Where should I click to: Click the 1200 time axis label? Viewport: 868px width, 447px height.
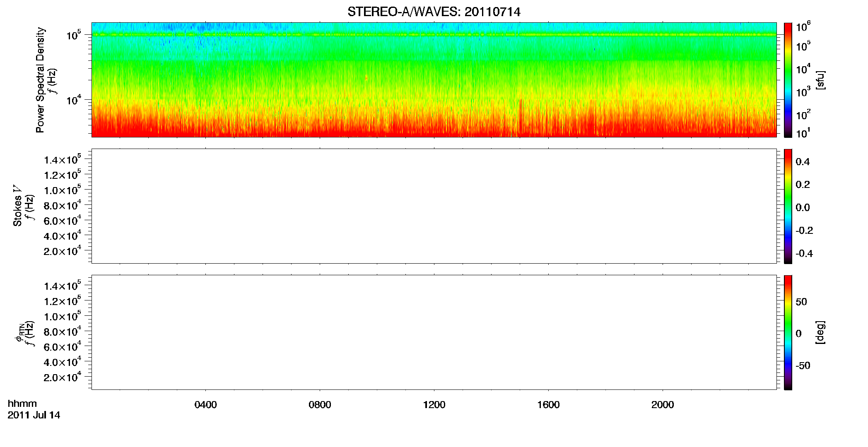click(x=434, y=405)
